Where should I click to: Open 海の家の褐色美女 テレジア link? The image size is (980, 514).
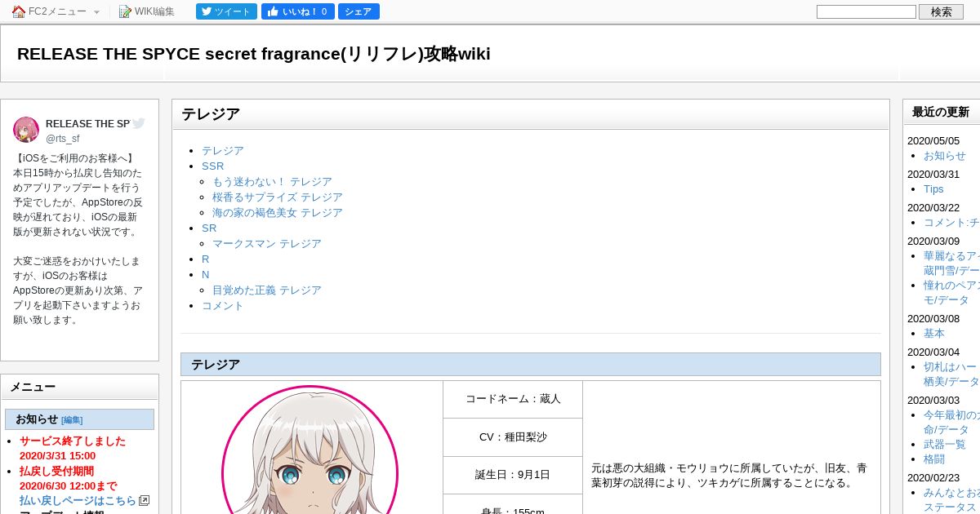coord(278,213)
